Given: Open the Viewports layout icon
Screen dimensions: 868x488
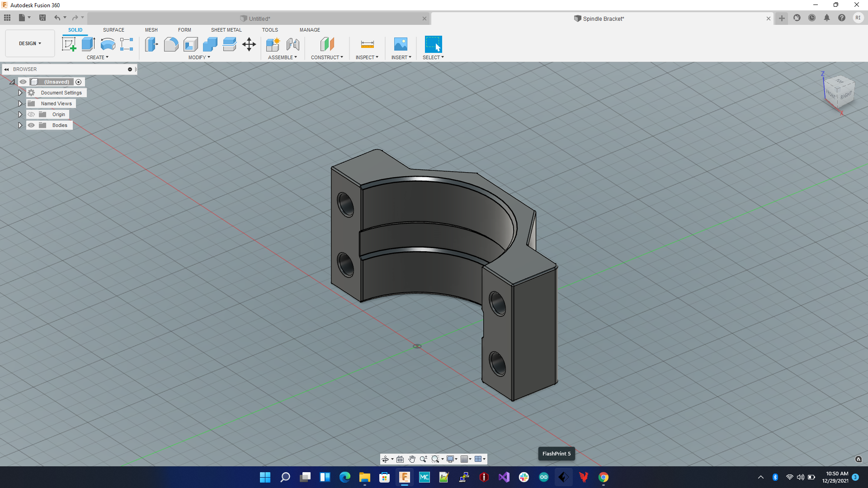Looking at the screenshot, I should [478, 459].
